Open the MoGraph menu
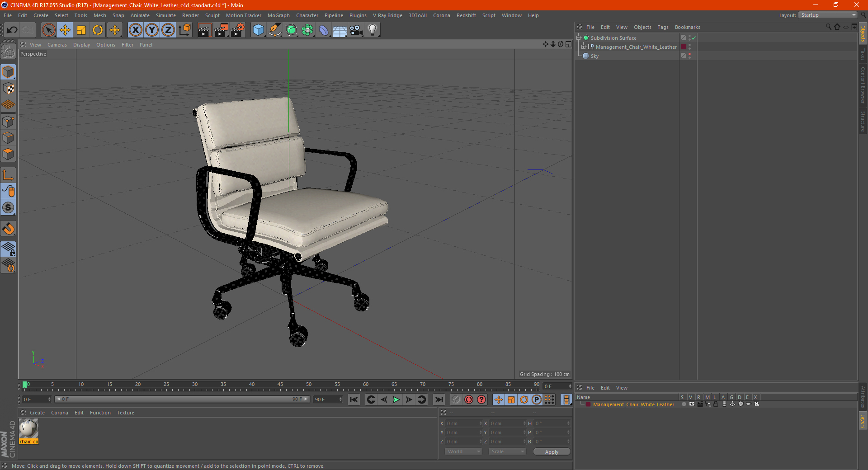868x470 pixels. [278, 15]
